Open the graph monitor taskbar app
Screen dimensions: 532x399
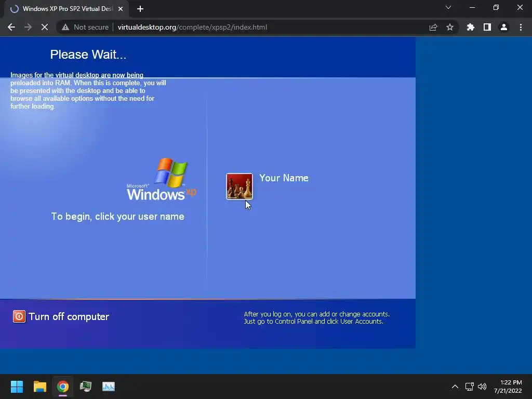point(109,387)
